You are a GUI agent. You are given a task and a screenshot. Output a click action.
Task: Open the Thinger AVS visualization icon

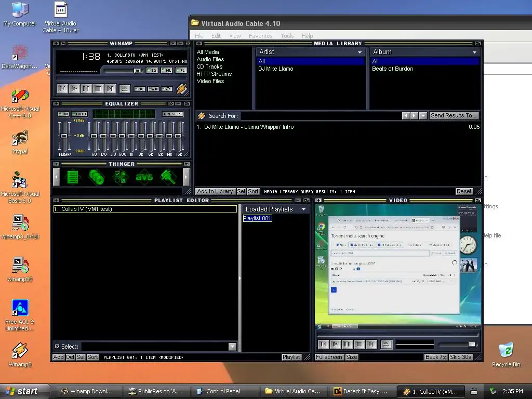(x=144, y=177)
